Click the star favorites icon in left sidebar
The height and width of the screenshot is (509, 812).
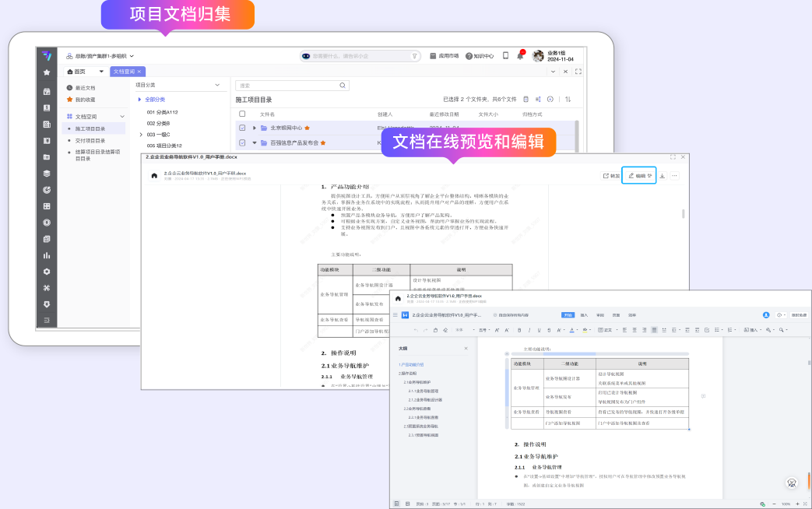click(x=47, y=72)
